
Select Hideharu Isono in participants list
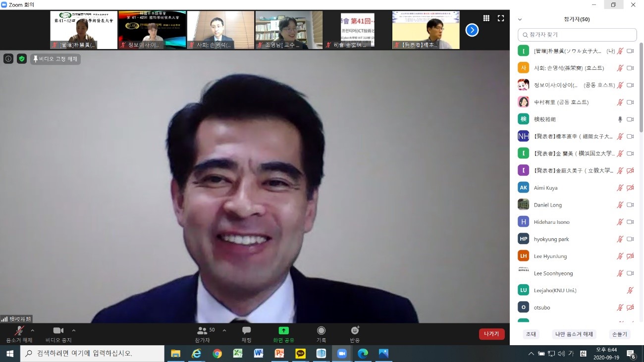click(x=551, y=222)
